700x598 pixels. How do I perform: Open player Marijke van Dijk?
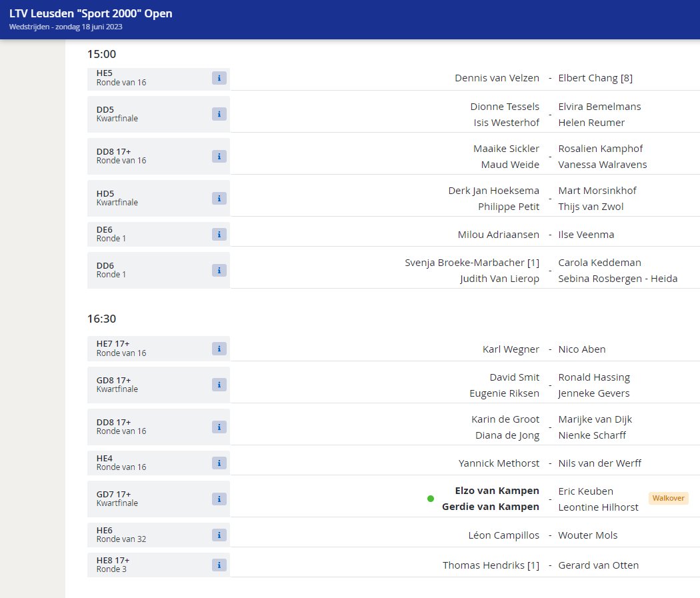coord(595,419)
